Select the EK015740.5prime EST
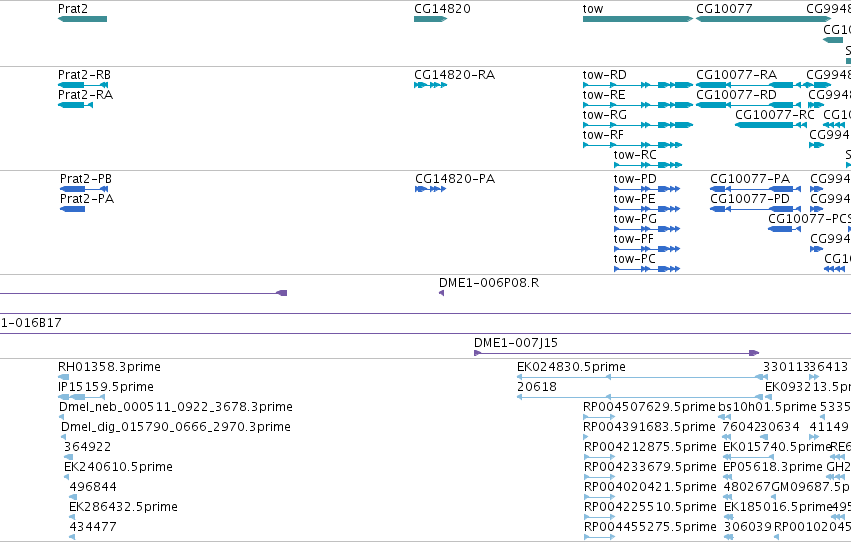Viewport: 851px width, 542px height. click(748, 457)
